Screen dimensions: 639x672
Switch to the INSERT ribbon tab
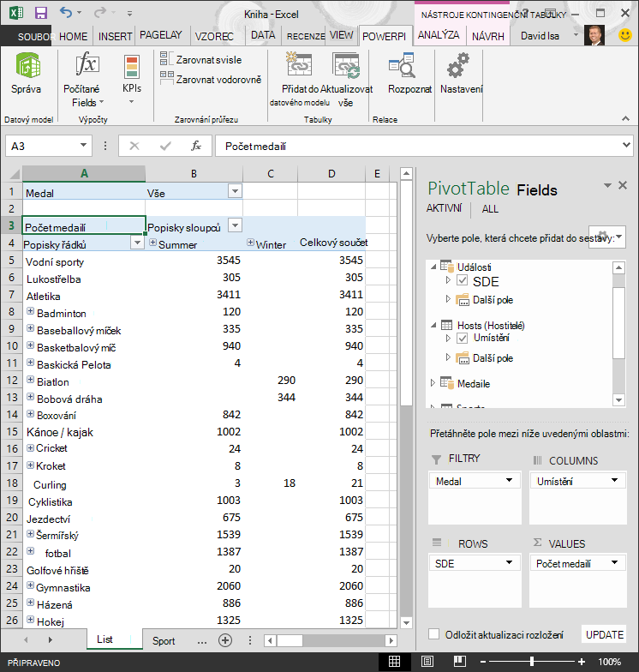coord(115,36)
